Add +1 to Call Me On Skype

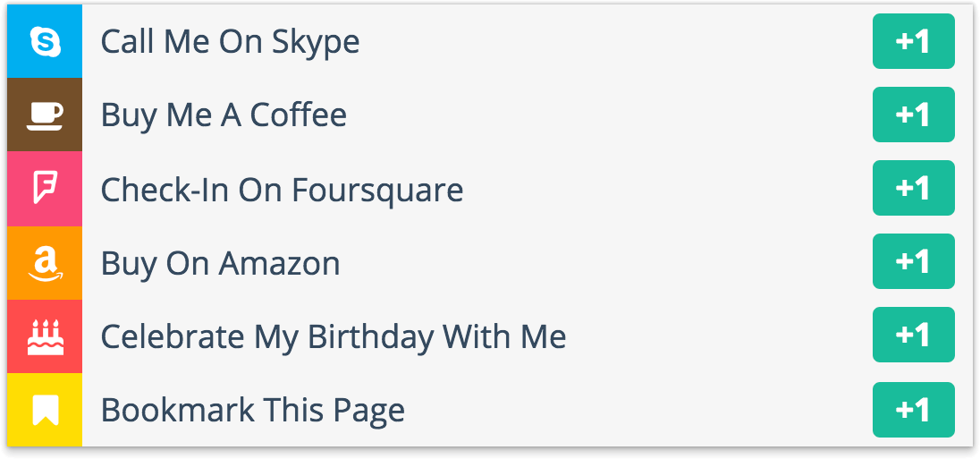(913, 41)
